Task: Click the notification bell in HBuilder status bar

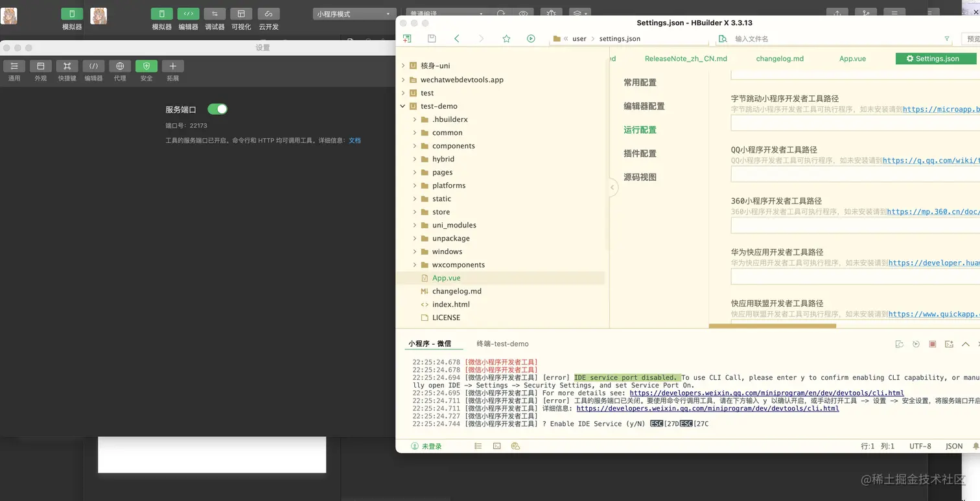Action: pyautogui.click(x=976, y=446)
